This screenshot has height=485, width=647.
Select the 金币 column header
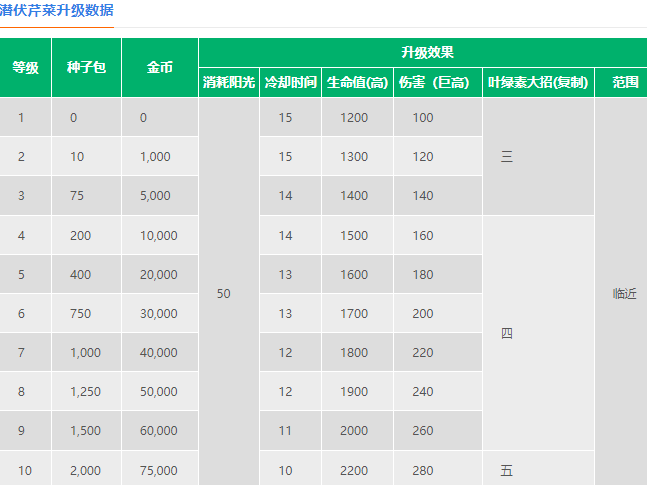[160, 68]
